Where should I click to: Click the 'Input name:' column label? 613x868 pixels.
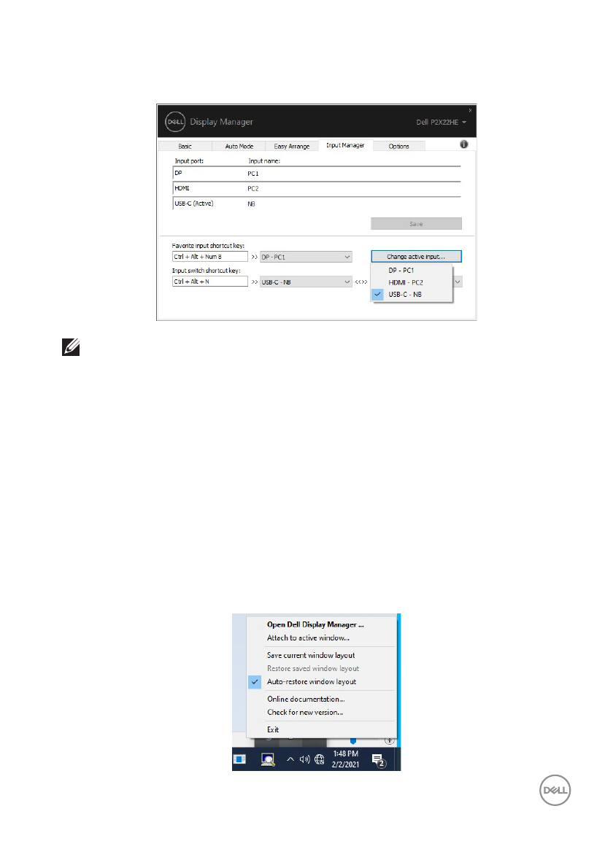[264, 161]
